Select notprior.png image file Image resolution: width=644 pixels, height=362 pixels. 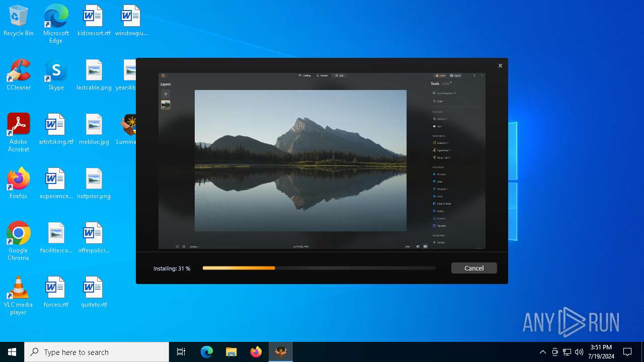tap(94, 184)
